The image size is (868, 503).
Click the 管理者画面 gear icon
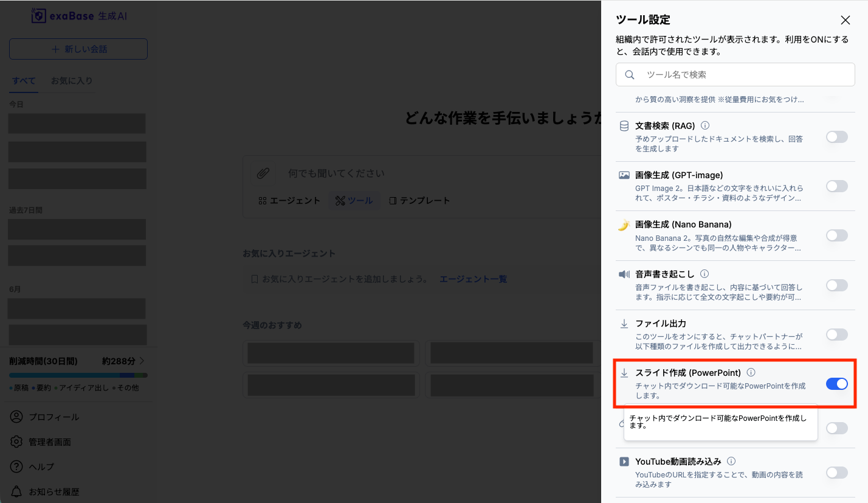16,442
